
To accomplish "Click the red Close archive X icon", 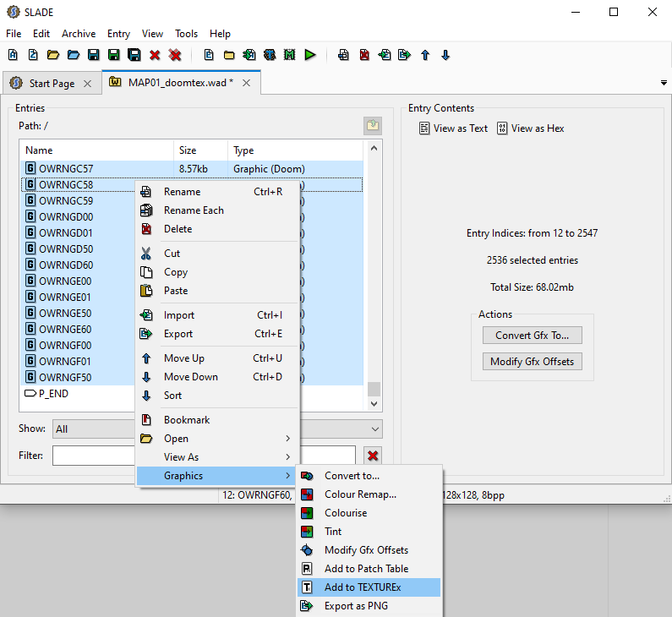I will (x=155, y=55).
